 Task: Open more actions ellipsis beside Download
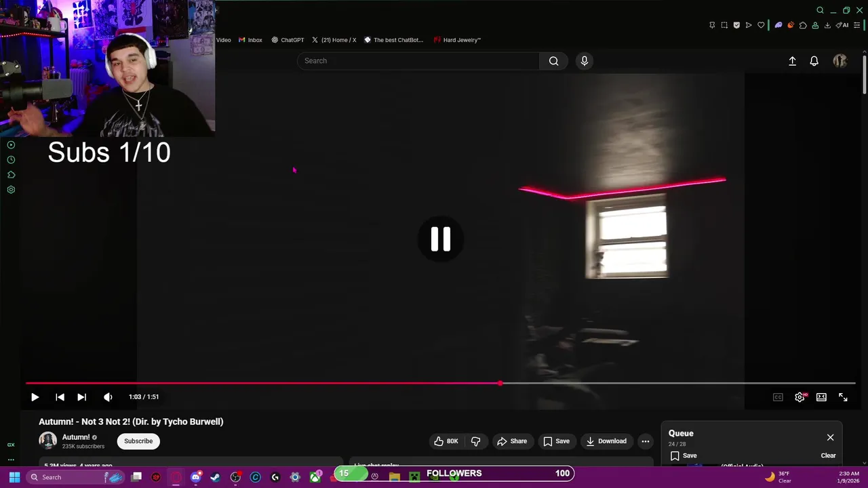[x=646, y=441]
